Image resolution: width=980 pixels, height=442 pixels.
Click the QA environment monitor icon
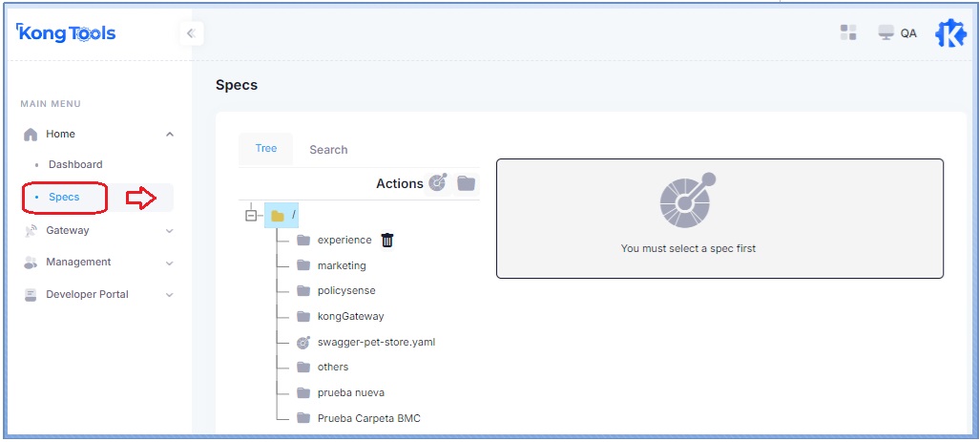(886, 33)
